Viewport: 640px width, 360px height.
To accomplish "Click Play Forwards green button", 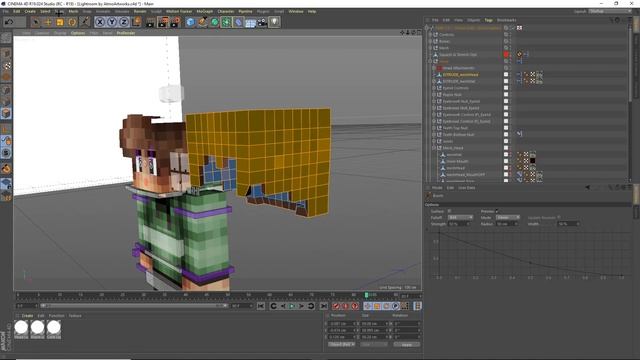I will coord(292,306).
